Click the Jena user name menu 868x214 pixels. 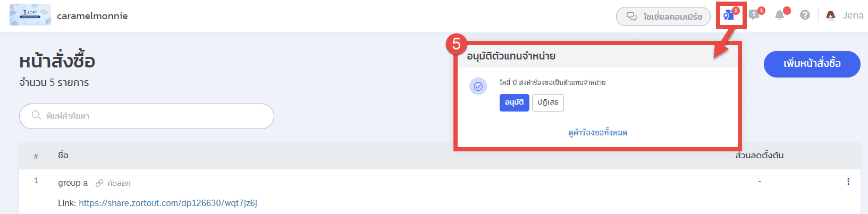point(853,15)
